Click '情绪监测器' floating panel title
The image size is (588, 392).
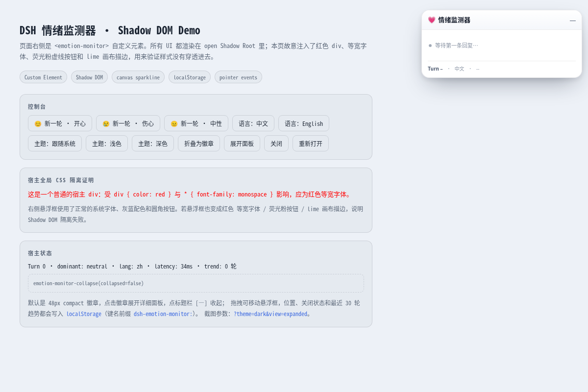pyautogui.click(x=454, y=20)
